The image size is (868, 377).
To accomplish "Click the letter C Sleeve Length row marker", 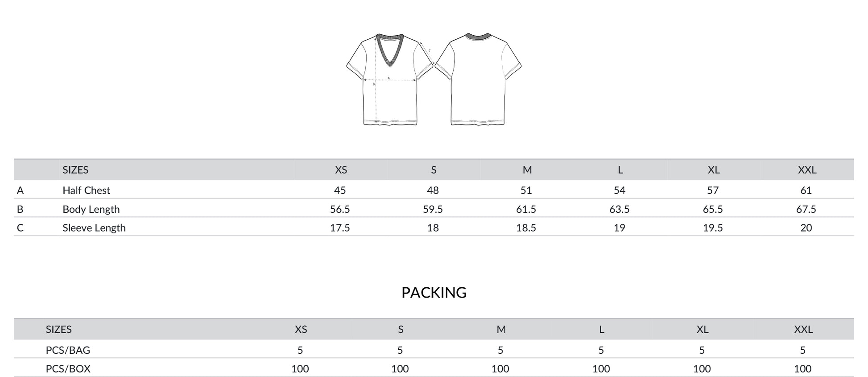I will 20,228.
